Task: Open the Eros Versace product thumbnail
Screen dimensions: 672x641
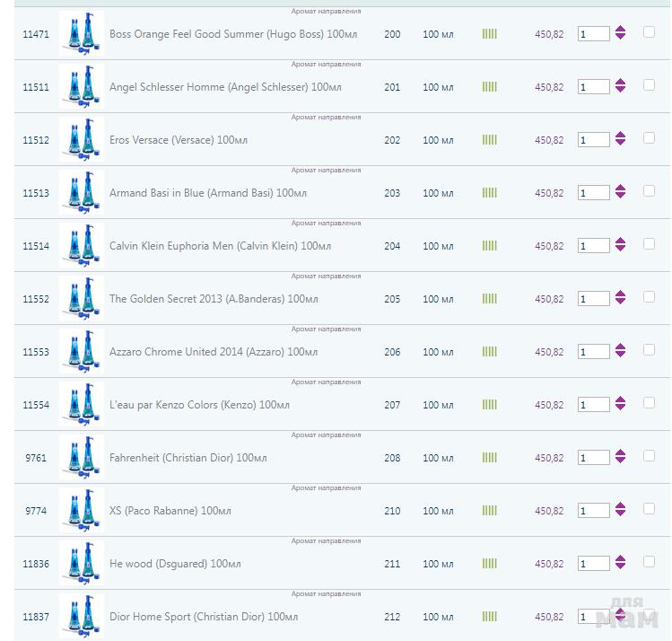Action: 82,140
